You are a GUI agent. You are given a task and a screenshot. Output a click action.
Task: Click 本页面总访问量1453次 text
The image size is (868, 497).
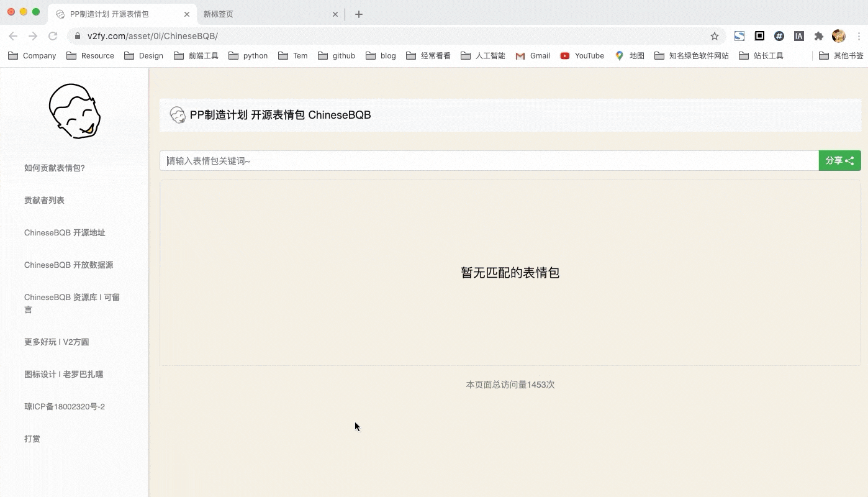(x=510, y=385)
